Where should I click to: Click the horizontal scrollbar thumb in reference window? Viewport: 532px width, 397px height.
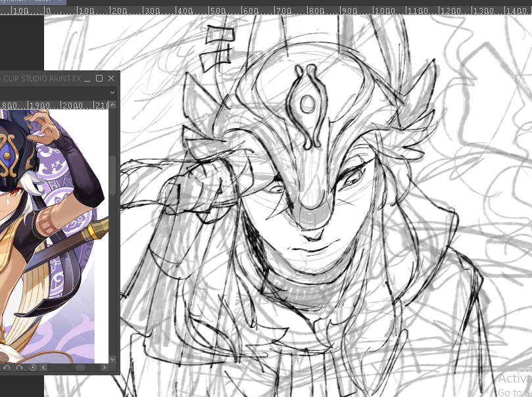point(80,367)
